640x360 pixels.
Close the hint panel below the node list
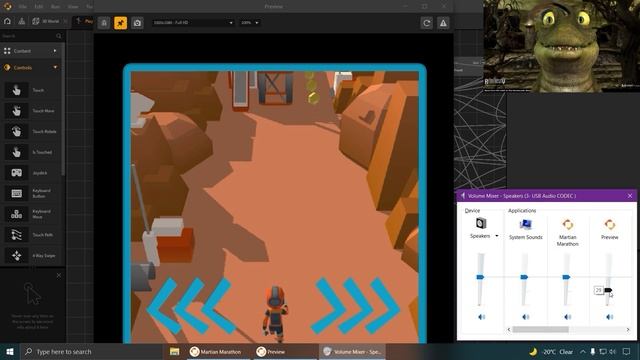click(59, 276)
